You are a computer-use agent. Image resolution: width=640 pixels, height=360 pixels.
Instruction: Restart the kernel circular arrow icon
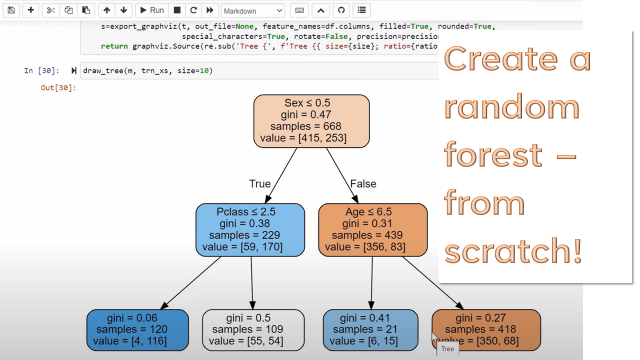pos(193,10)
